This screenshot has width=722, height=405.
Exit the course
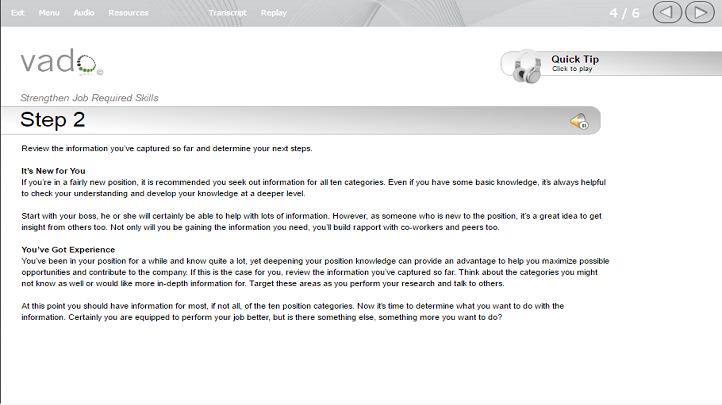coord(17,13)
